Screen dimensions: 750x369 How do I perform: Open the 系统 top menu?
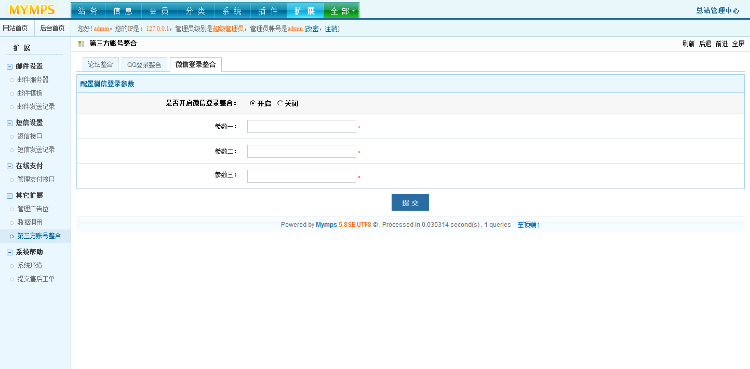click(232, 10)
